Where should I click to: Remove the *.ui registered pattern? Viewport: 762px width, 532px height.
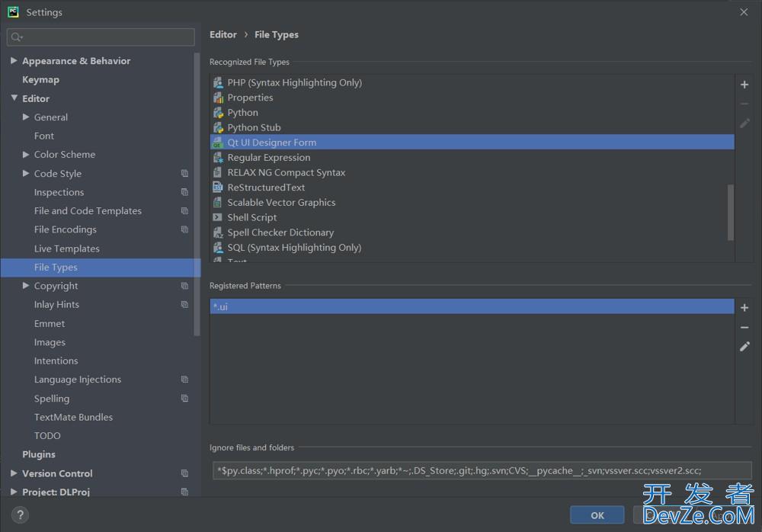click(x=744, y=327)
